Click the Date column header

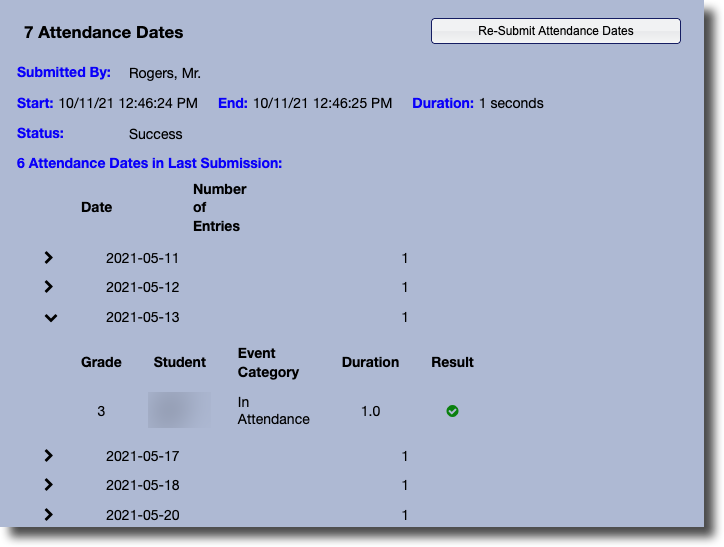(x=96, y=207)
